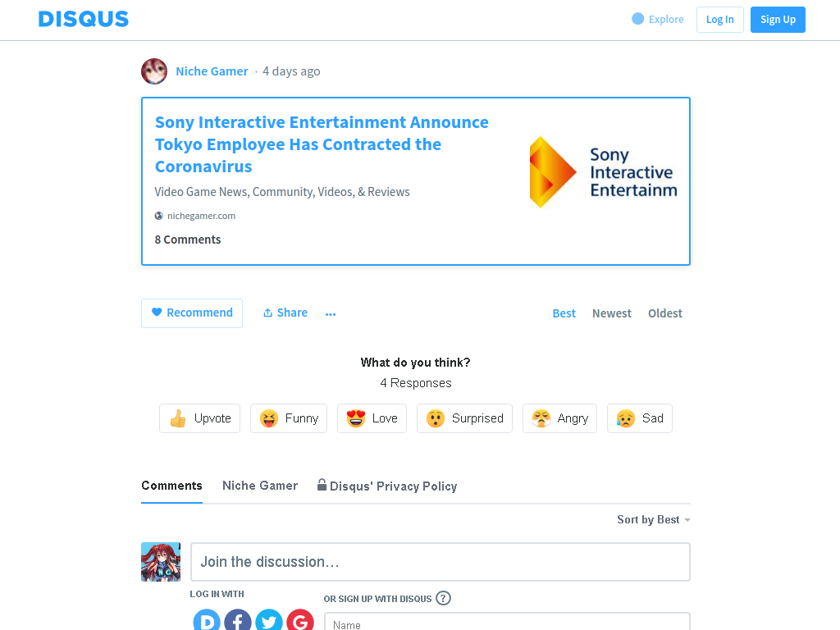The image size is (840, 630).
Task: Click the 8 Comments count
Action: [188, 240]
